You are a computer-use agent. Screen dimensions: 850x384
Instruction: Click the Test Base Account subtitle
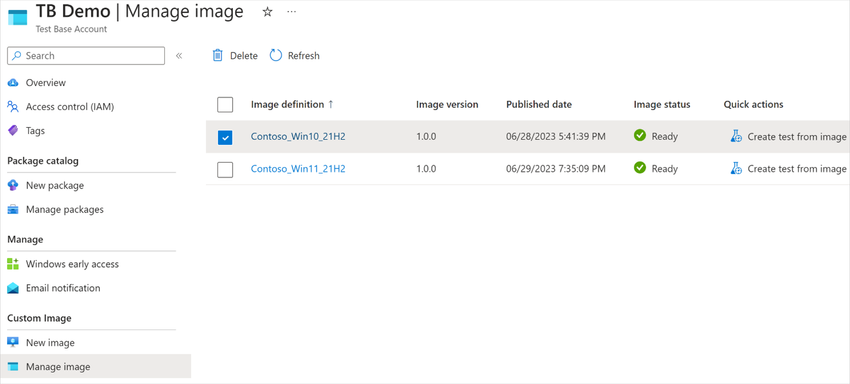tap(72, 29)
